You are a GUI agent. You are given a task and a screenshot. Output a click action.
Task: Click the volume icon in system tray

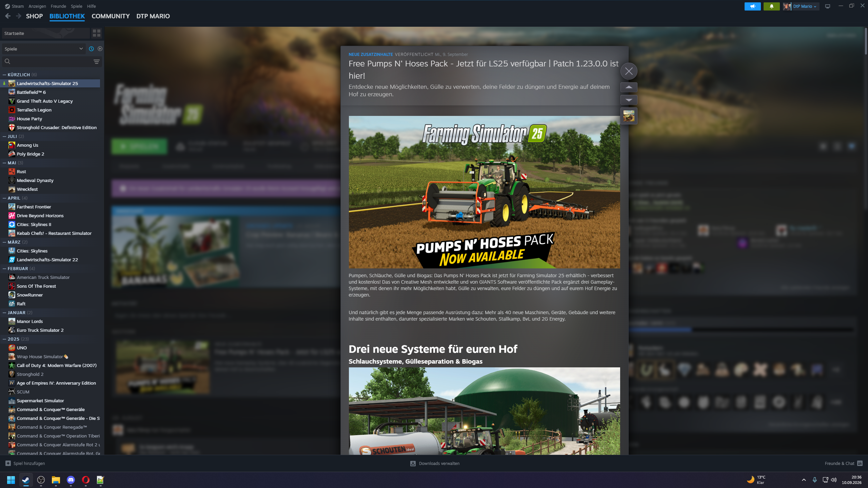point(834,480)
